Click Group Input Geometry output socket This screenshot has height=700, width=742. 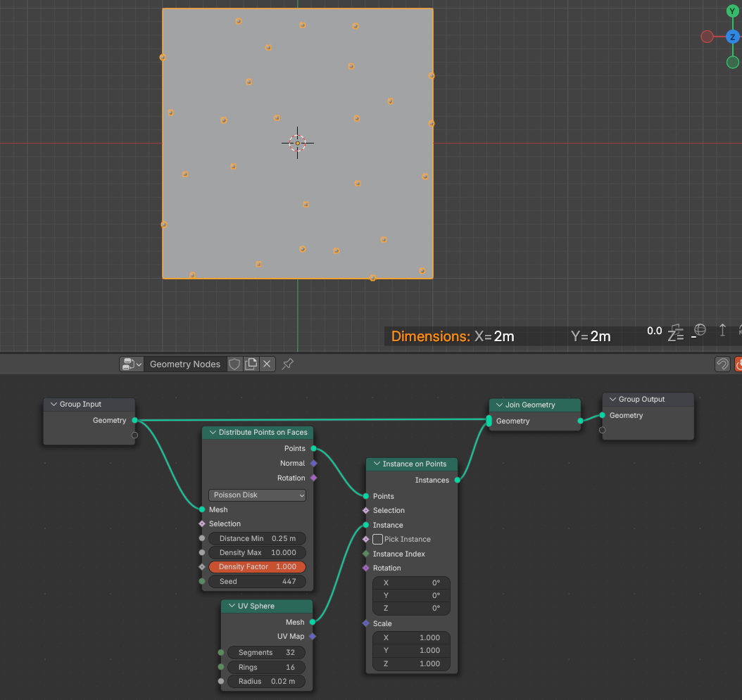coord(135,420)
